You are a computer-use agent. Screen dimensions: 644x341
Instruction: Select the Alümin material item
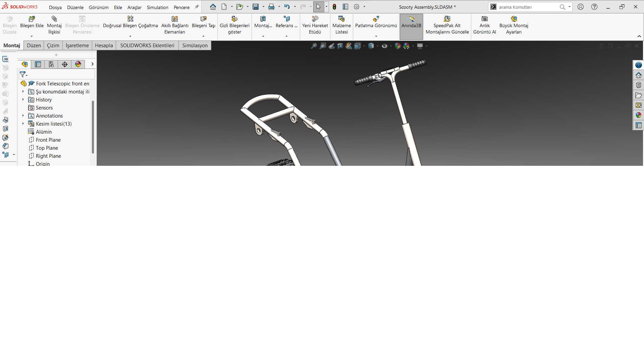click(44, 132)
